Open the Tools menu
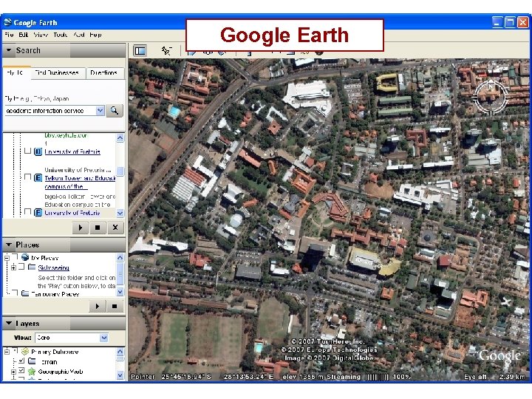Viewport: 532px width, 399px height. click(x=61, y=35)
